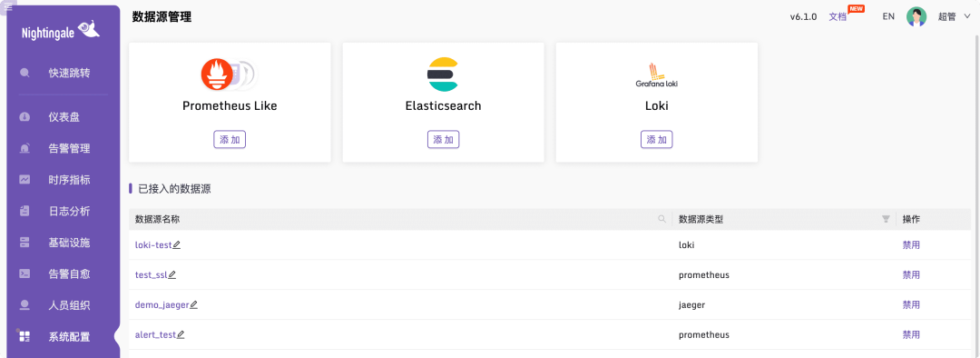The height and width of the screenshot is (358, 980).
Task: Click edit pencil beside demo_jaeger
Action: [193, 304]
